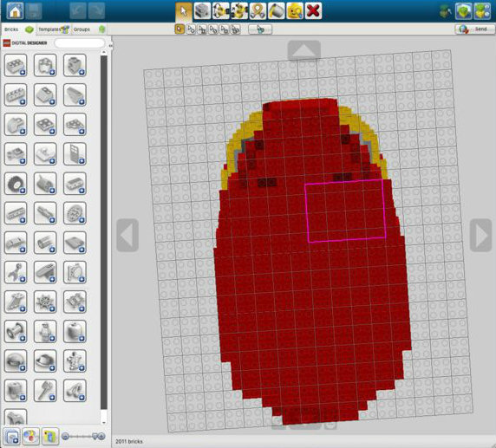Open the wrench tools brick category
The image size is (496, 448).
click(x=16, y=272)
